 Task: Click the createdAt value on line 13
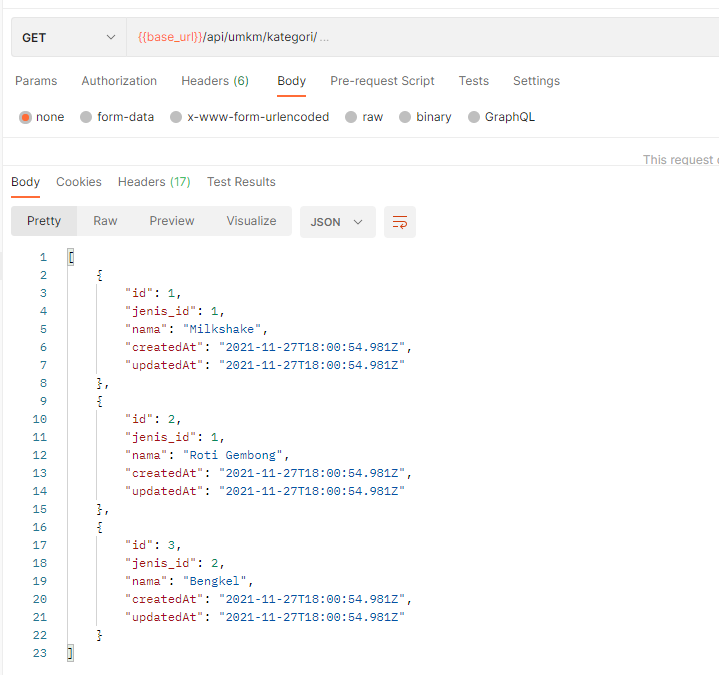pos(312,474)
